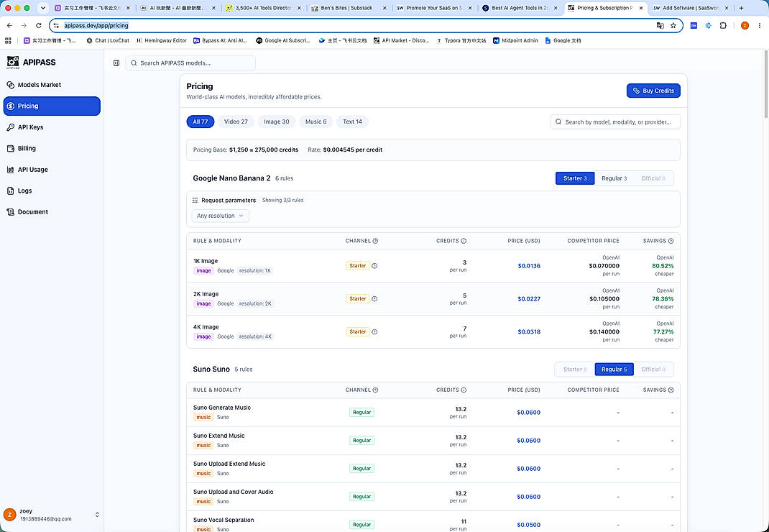Open Hemingway Editor bookmark

tap(162, 41)
